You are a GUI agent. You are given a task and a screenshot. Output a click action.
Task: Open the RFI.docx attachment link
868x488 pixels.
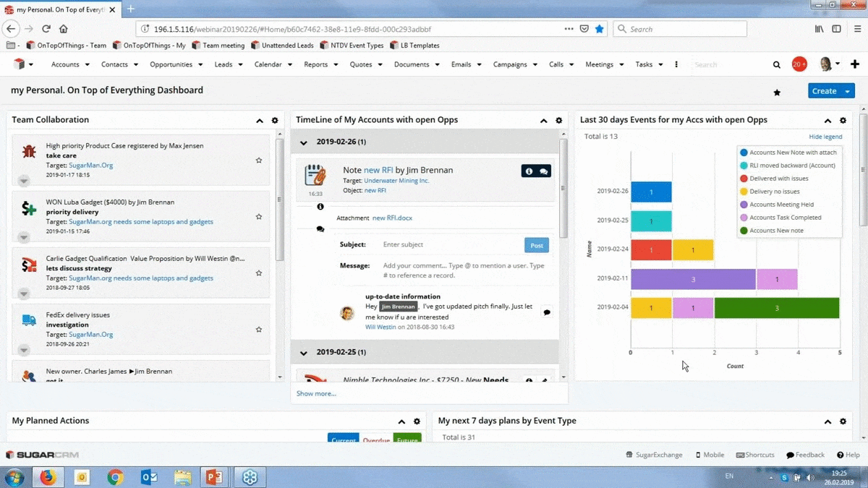point(392,218)
